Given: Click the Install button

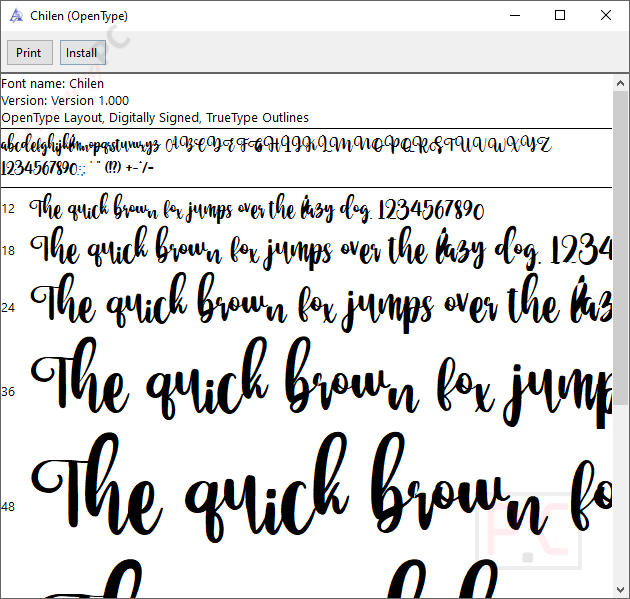Looking at the screenshot, I should tap(83, 53).
